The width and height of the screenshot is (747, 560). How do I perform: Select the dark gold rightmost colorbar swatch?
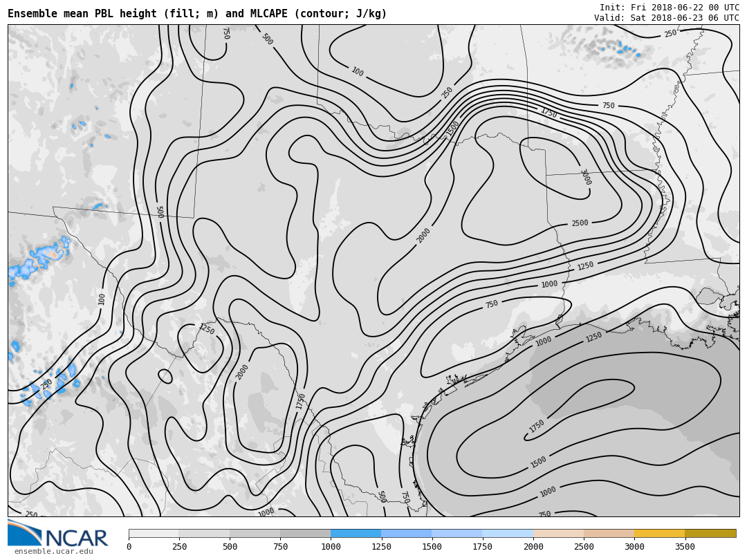[x=710, y=534]
